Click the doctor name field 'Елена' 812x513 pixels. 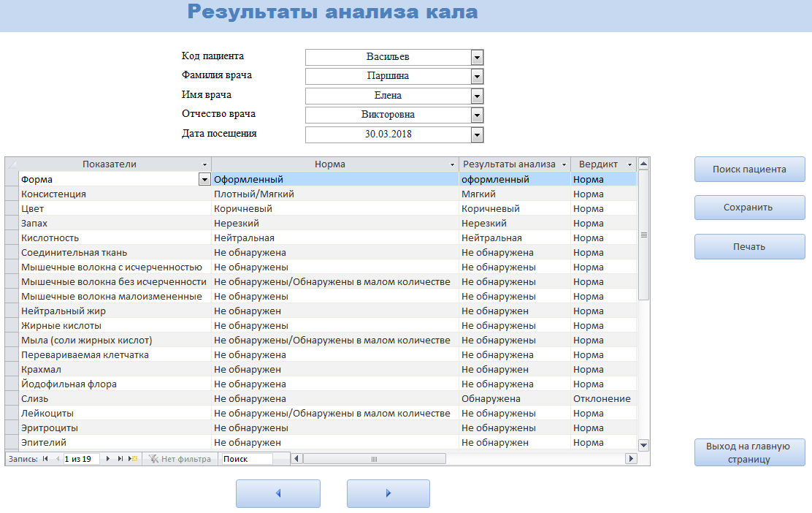pos(388,96)
